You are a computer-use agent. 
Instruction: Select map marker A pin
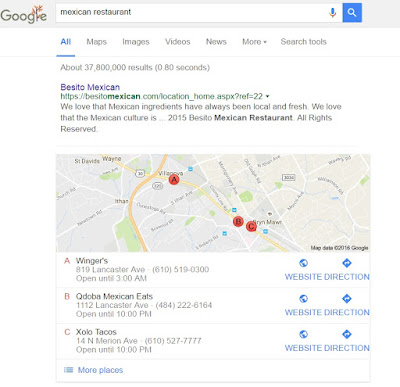click(174, 180)
